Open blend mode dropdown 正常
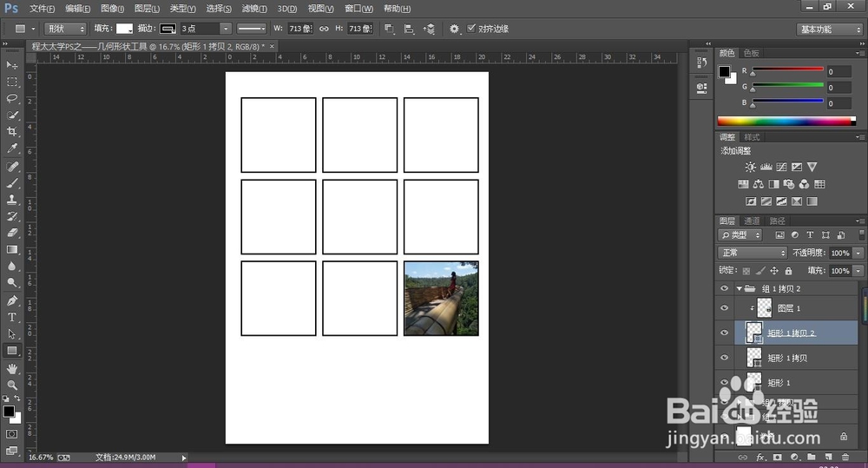This screenshot has width=868, height=468. (x=753, y=254)
